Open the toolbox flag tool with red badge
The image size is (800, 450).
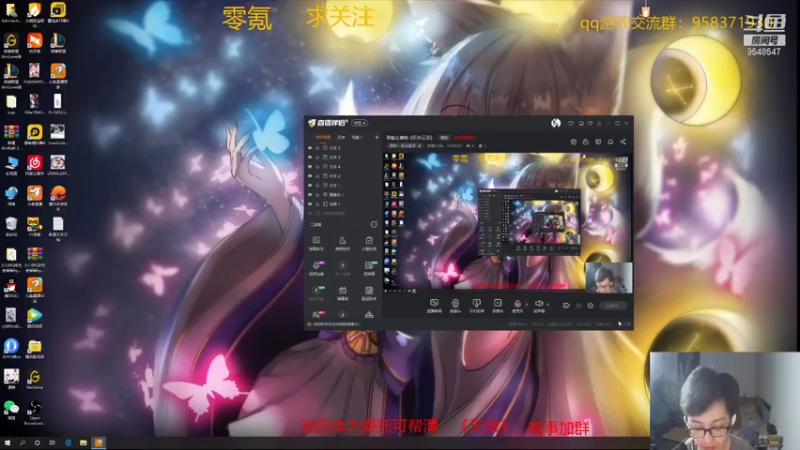(317, 314)
